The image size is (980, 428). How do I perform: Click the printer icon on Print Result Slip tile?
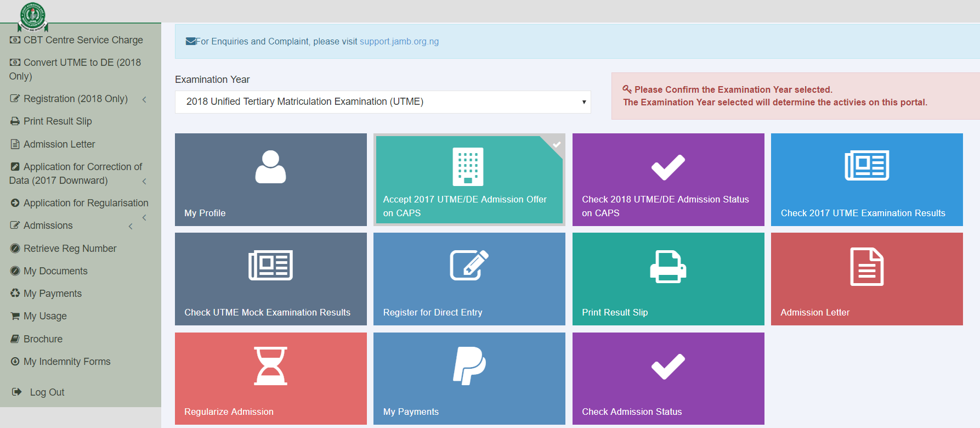(668, 267)
